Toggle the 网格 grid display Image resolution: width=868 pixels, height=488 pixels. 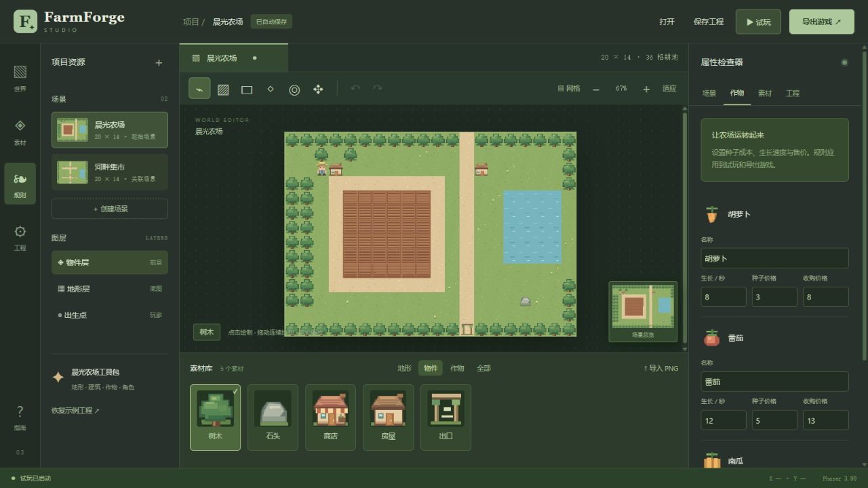click(568, 89)
